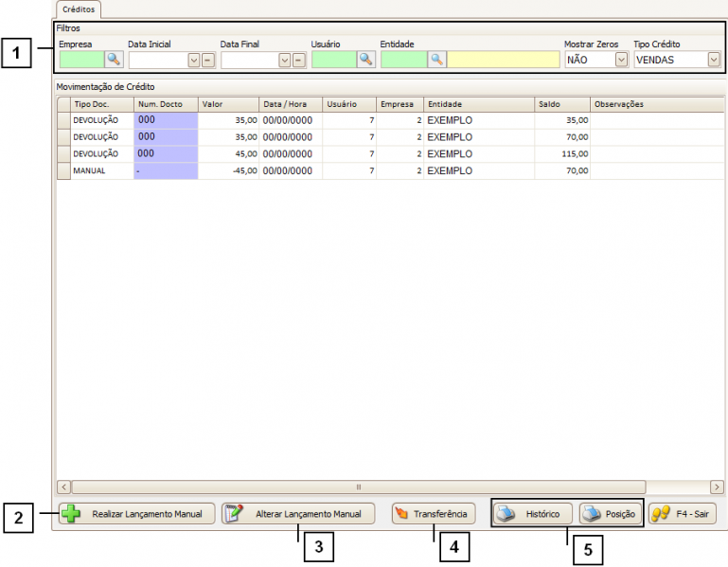The width and height of the screenshot is (728, 567).
Task: Open the Data Final date dropdown
Action: pyautogui.click(x=284, y=60)
